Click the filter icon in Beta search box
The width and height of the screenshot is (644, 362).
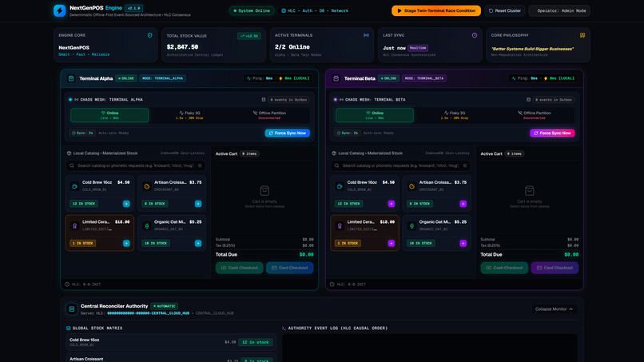[x=465, y=165]
